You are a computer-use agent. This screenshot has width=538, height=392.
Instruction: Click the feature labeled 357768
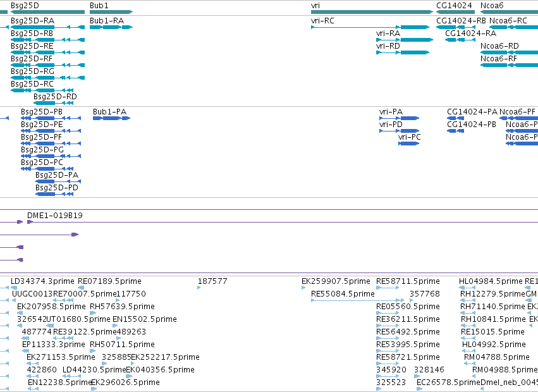tap(424, 294)
